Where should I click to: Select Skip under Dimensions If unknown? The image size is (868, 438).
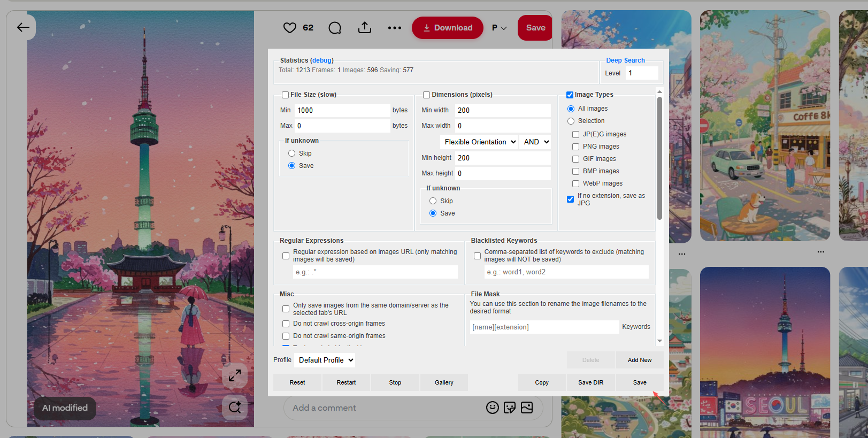pos(433,201)
